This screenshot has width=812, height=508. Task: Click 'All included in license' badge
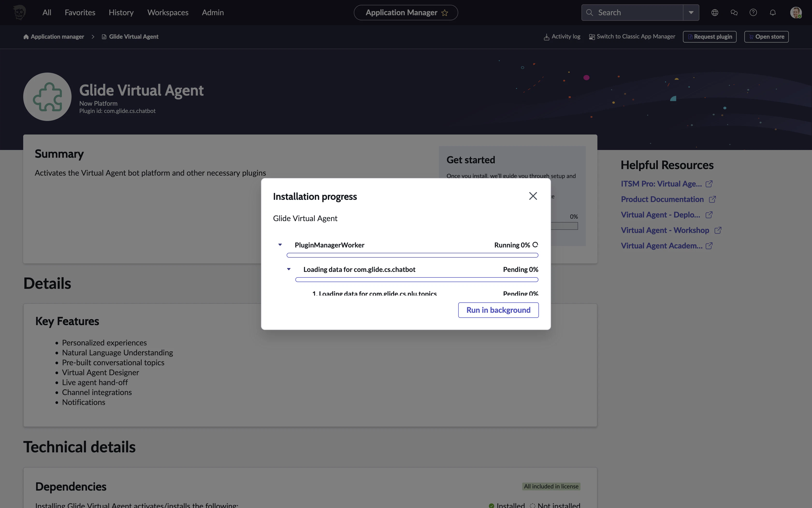click(551, 486)
